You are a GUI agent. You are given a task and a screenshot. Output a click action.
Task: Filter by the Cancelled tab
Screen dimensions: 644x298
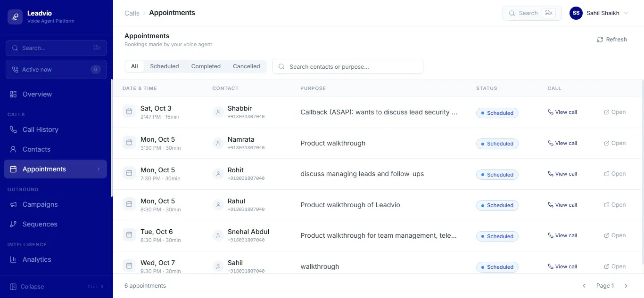point(247,66)
